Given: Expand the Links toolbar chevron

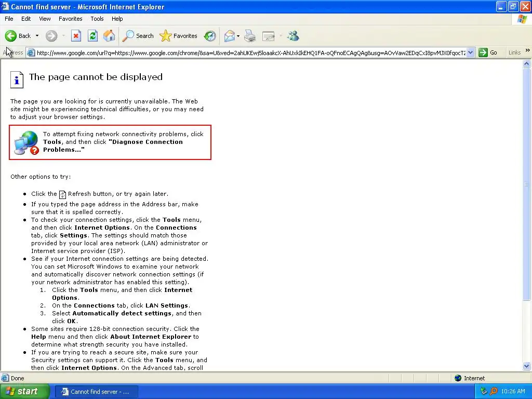Looking at the screenshot, I should (528, 50).
